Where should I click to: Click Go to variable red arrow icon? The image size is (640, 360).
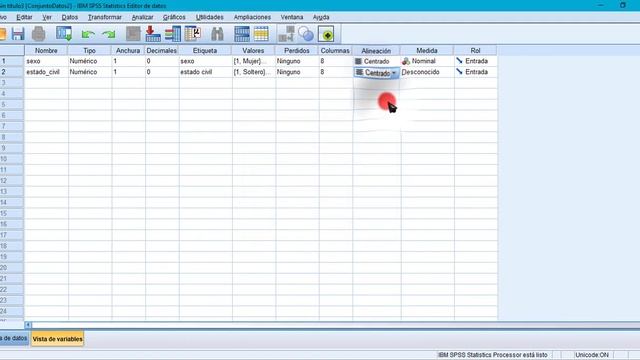[x=153, y=34]
